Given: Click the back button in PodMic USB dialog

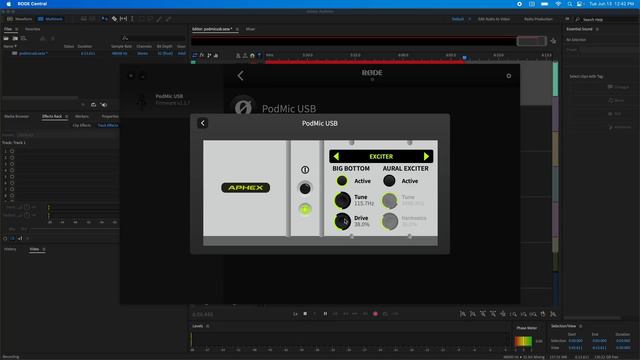Looking at the screenshot, I should [x=203, y=123].
